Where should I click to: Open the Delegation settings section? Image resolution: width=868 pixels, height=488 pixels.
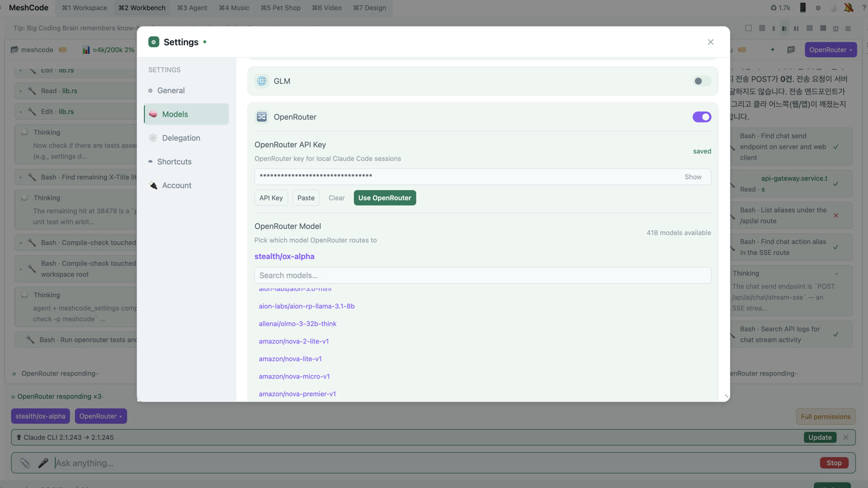187,138
